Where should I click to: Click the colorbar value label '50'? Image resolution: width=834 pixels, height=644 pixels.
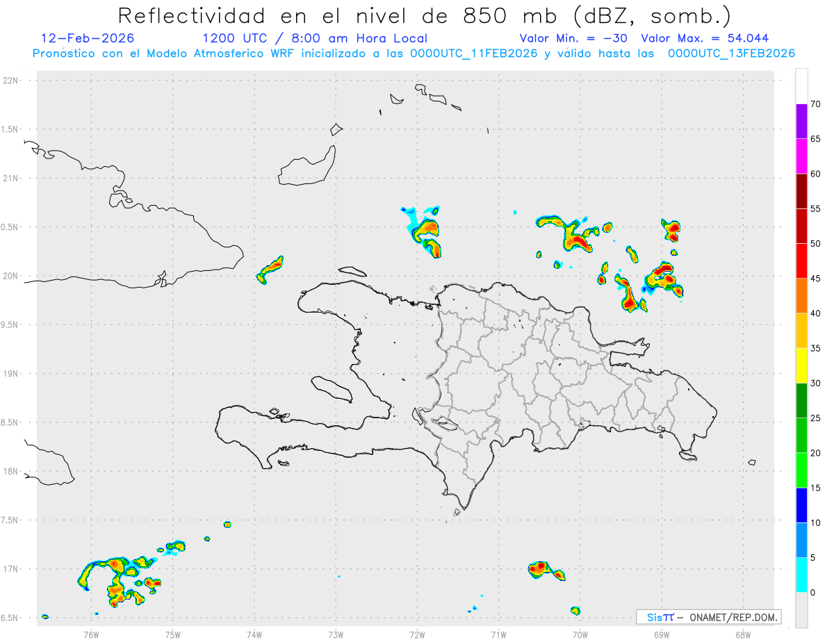click(815, 244)
